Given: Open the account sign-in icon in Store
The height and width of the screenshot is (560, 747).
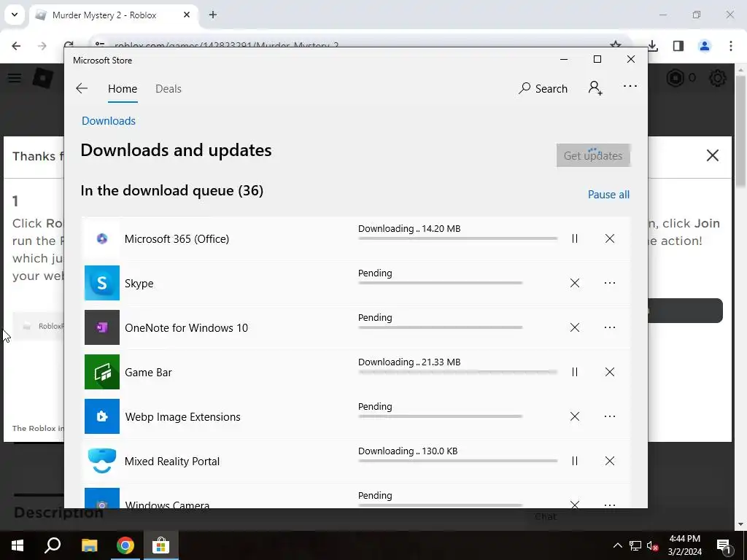Looking at the screenshot, I should point(595,88).
